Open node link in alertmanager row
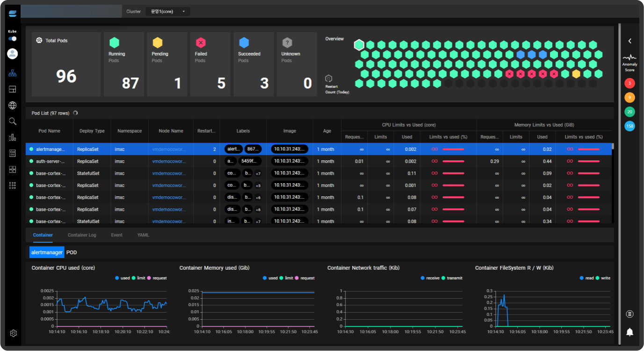Screen dimensions: 644x351 tap(169, 149)
